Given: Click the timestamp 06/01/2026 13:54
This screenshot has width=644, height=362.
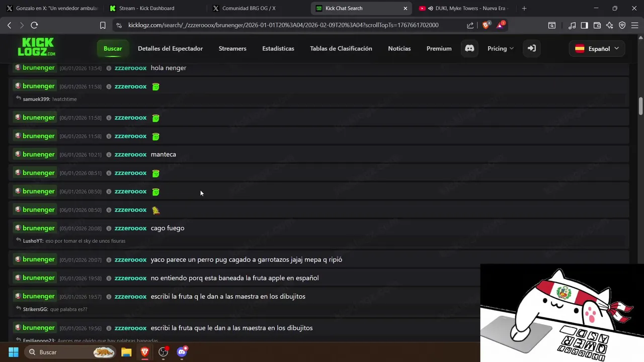Looking at the screenshot, I should click(80, 68).
